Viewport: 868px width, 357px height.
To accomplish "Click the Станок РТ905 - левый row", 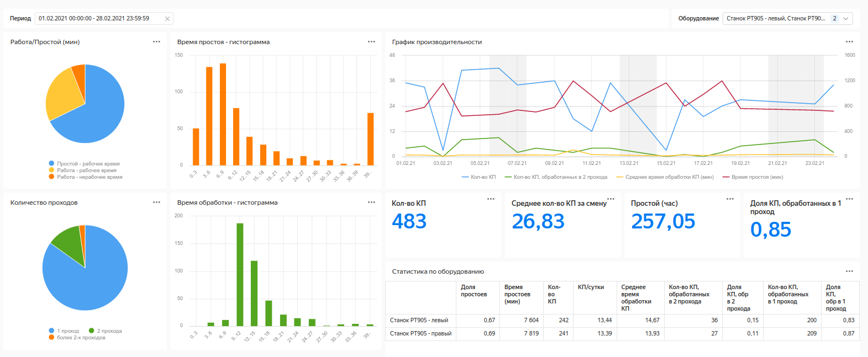I will (x=419, y=321).
